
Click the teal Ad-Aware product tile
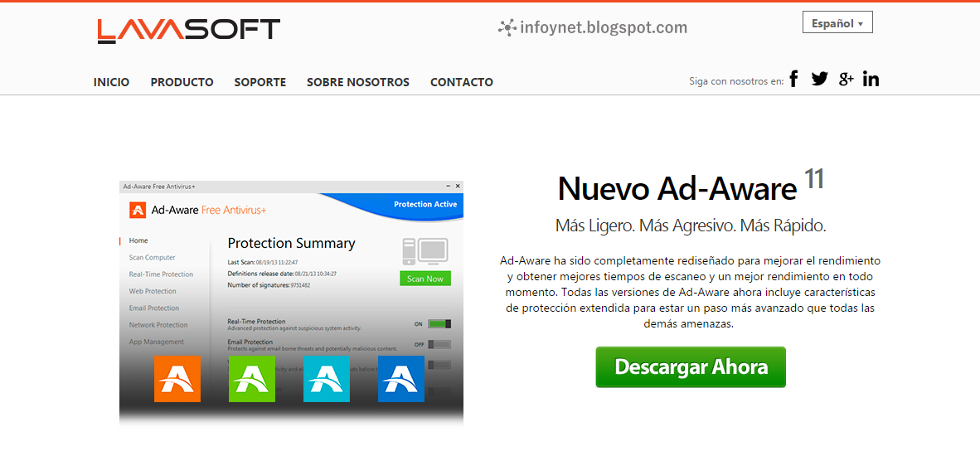point(326,379)
